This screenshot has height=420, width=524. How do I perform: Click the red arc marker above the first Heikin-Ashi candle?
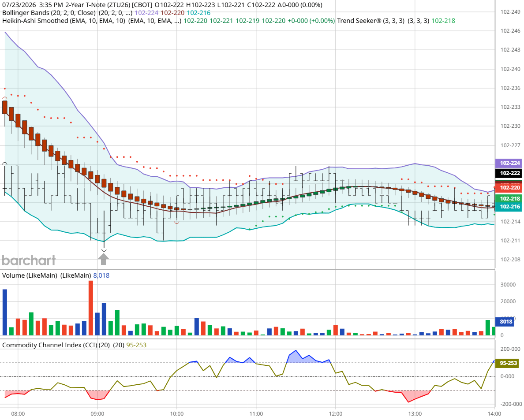click(x=5, y=98)
